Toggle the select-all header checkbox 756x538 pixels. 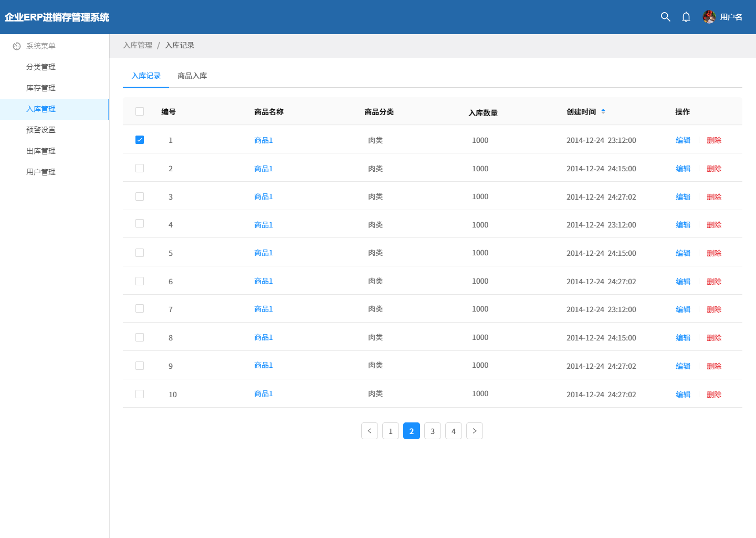[x=140, y=111]
